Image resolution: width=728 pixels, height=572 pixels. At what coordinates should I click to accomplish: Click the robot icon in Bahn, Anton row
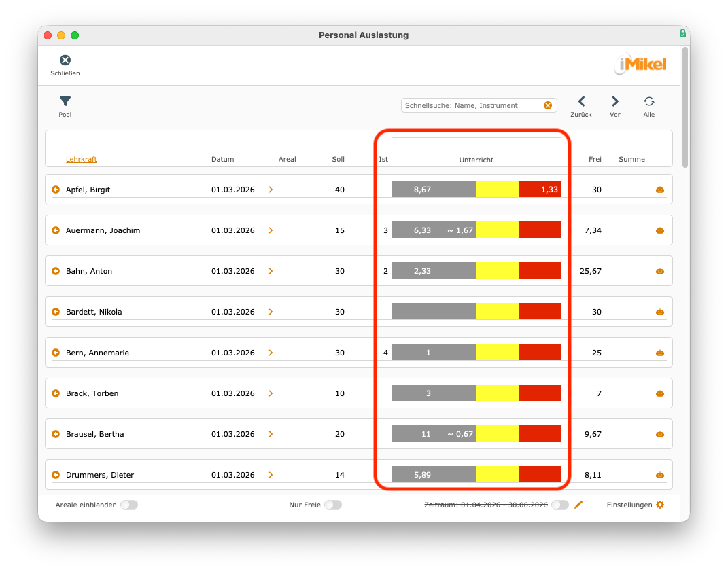tap(660, 271)
